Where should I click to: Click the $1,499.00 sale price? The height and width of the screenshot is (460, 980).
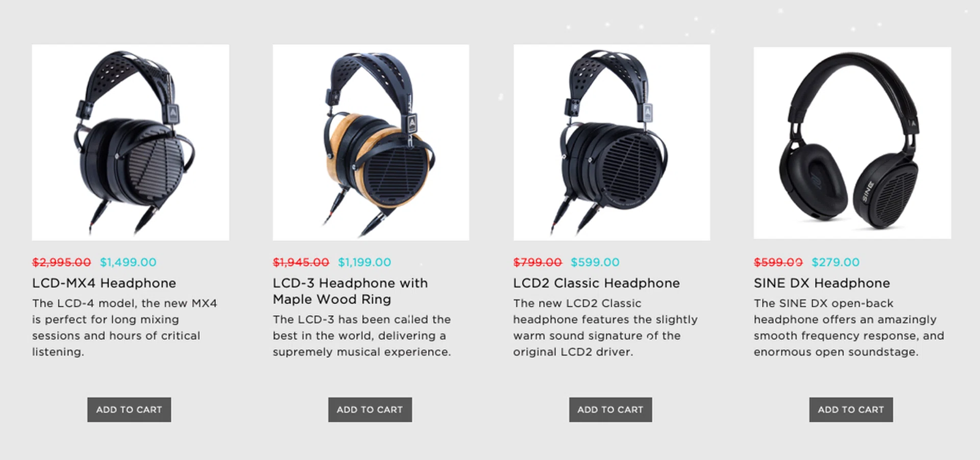pyautogui.click(x=128, y=262)
